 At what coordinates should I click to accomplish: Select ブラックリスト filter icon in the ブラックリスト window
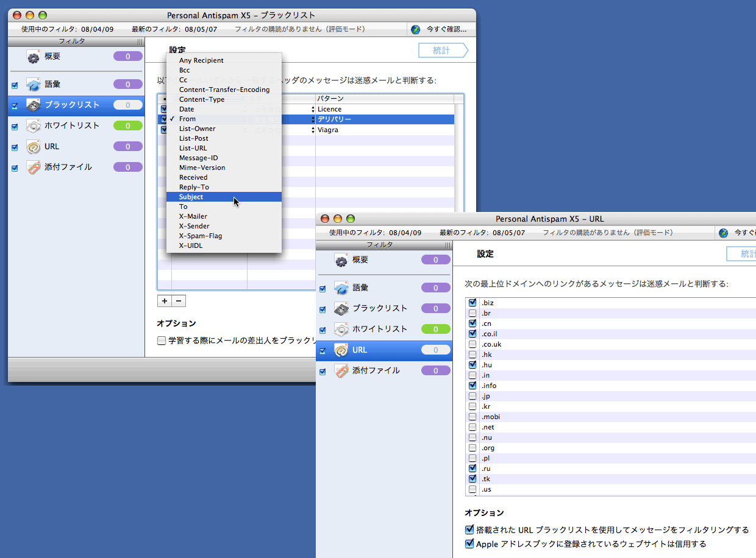[34, 105]
